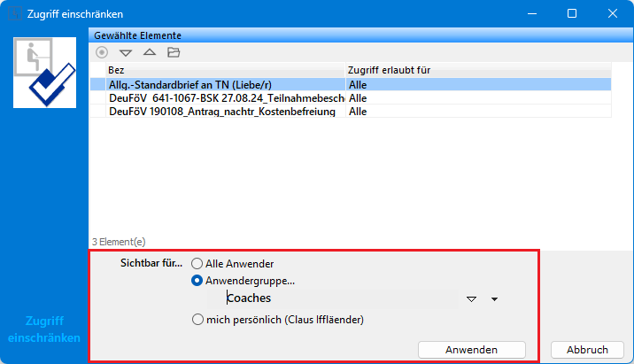Click the open folder toolbar icon
This screenshot has height=364, width=634.
(174, 52)
